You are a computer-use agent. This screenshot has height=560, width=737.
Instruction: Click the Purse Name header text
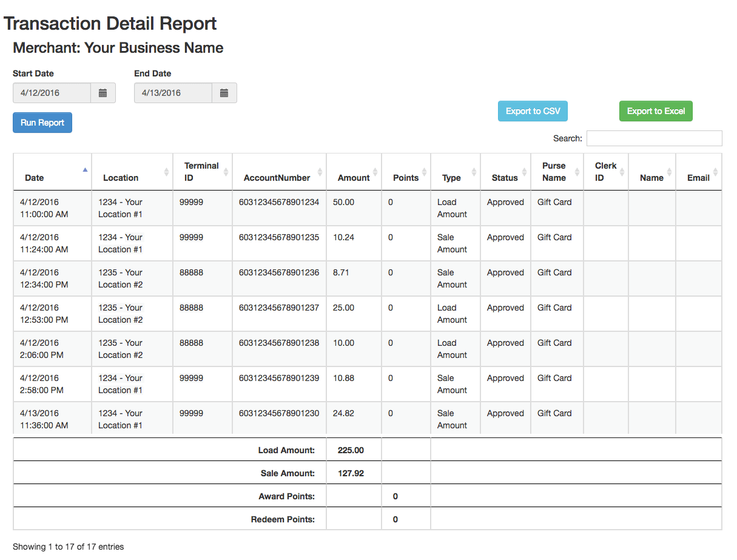[554, 172]
